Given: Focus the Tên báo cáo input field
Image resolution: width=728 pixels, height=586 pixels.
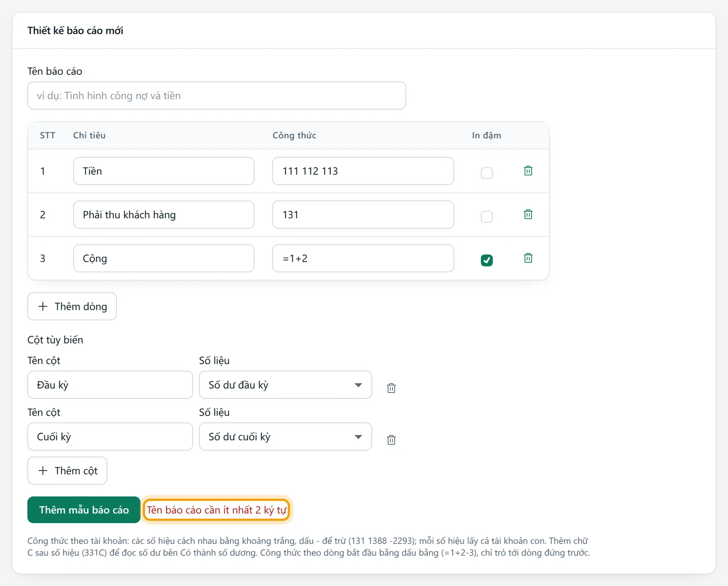Looking at the screenshot, I should [217, 96].
